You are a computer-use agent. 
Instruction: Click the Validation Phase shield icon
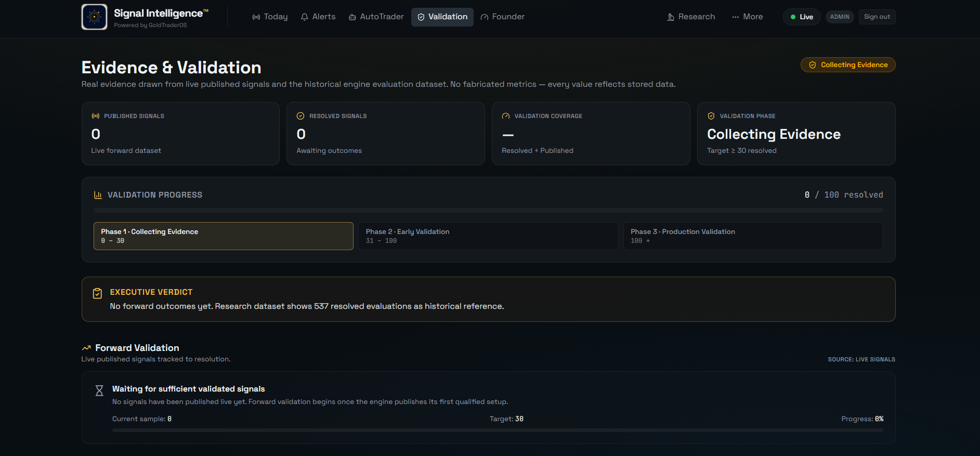(x=711, y=116)
